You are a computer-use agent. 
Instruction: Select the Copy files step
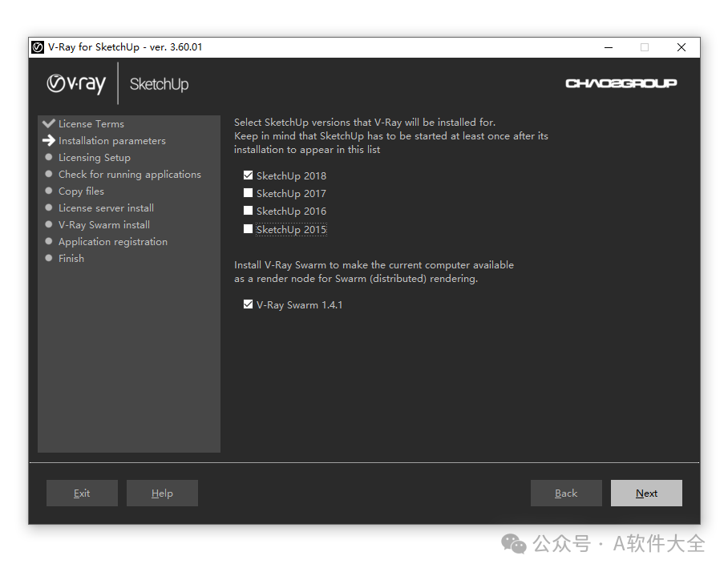click(x=81, y=191)
